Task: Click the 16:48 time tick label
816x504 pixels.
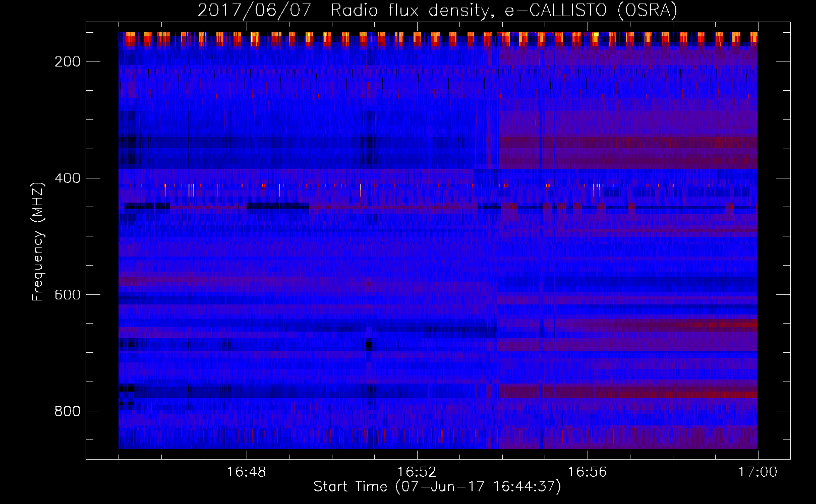Action: coord(247,472)
